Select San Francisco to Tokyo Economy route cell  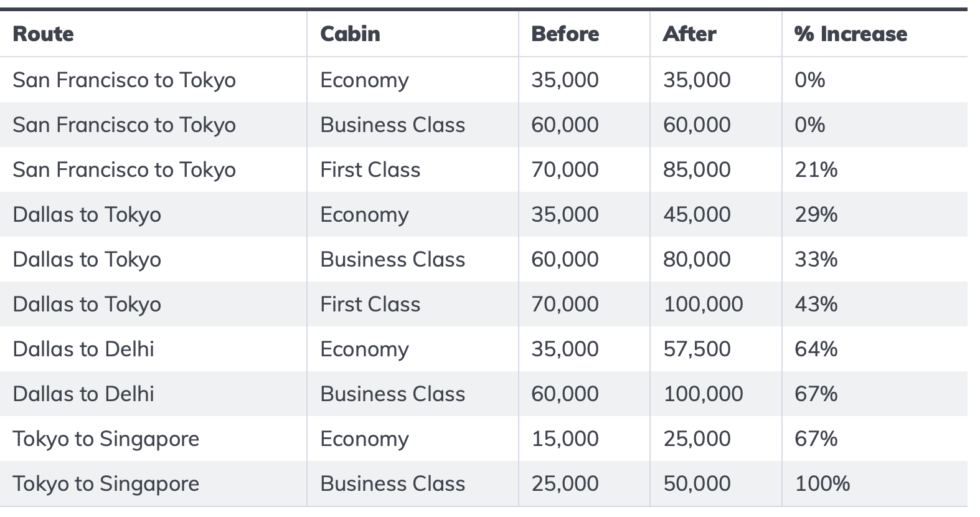point(124,80)
